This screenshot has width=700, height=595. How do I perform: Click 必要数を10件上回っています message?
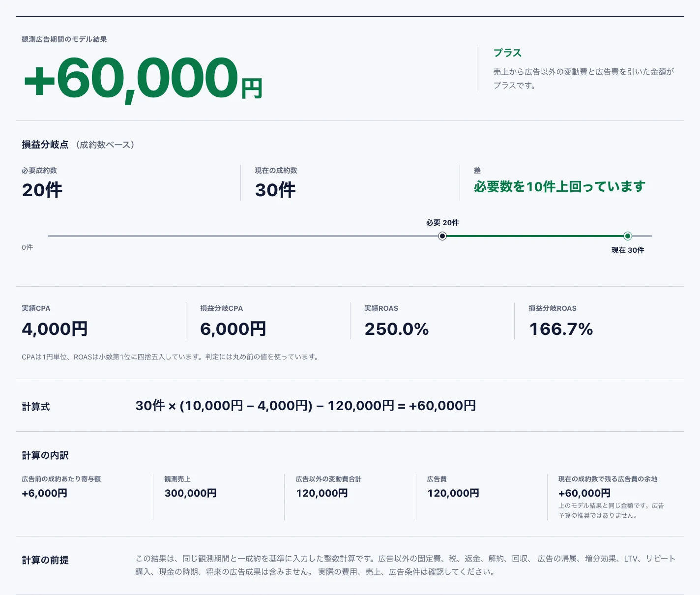[x=559, y=187]
